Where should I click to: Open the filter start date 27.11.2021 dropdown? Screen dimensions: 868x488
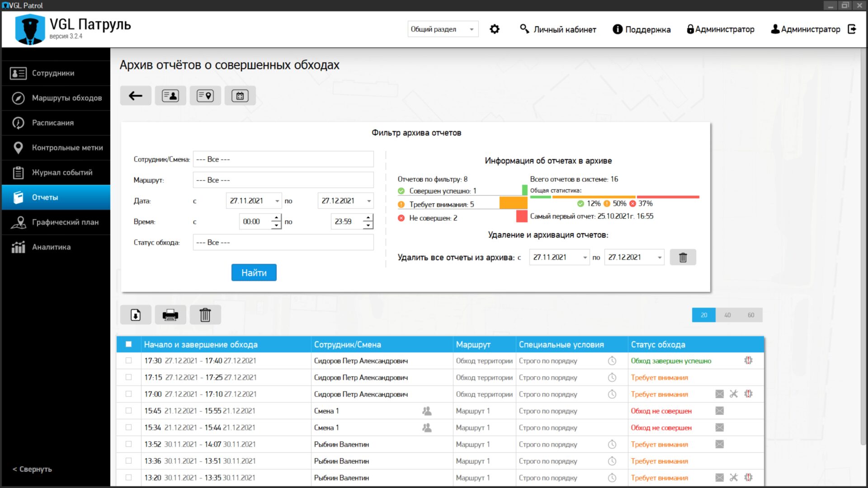254,201
